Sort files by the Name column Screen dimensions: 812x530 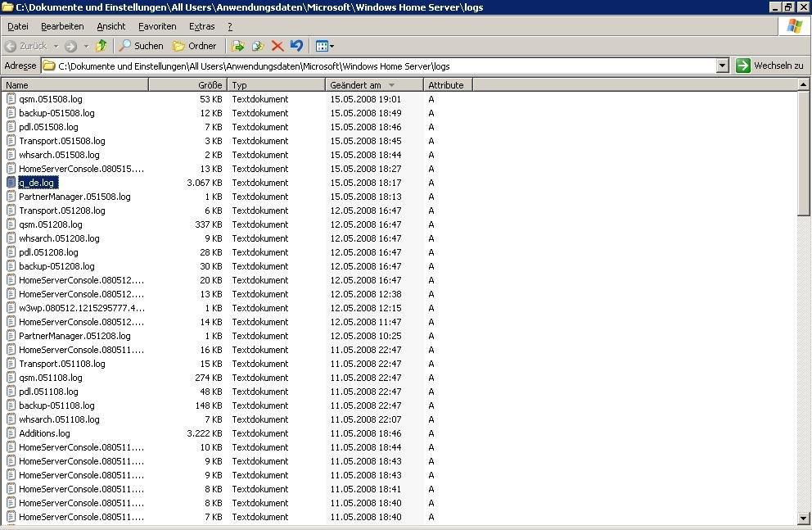(75, 85)
